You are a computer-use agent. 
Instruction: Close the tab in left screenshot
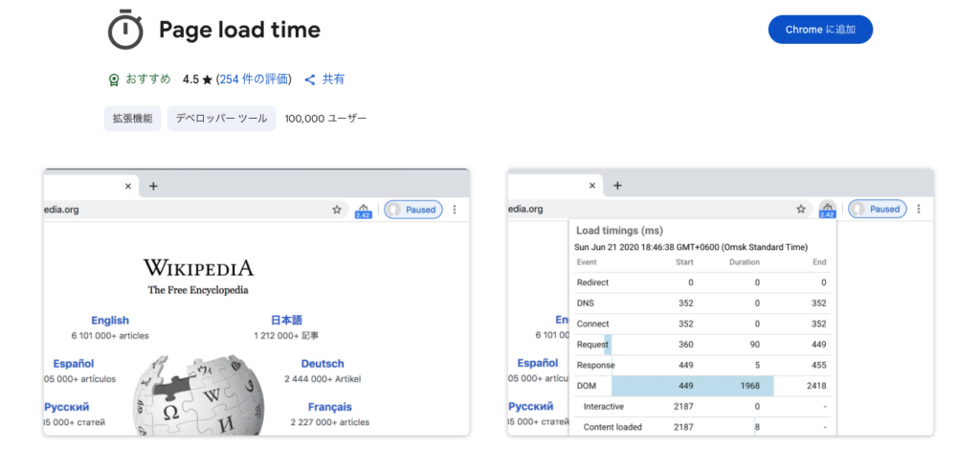(x=128, y=186)
